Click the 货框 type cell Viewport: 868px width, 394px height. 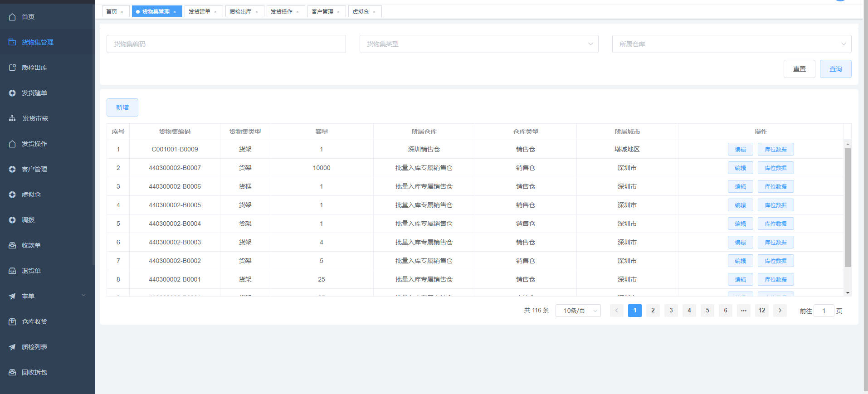click(x=245, y=186)
